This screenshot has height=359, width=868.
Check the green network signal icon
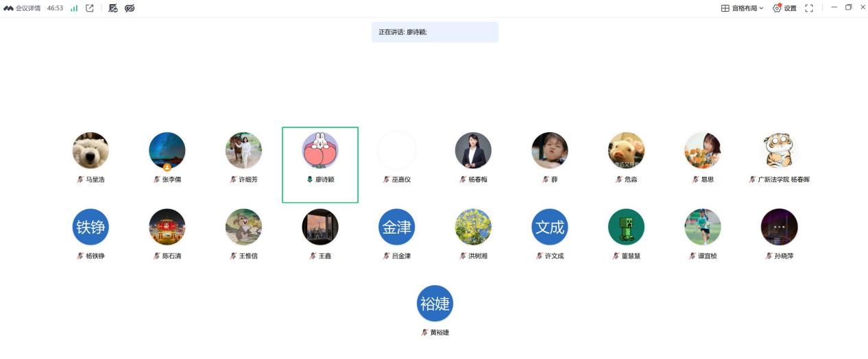point(74,8)
